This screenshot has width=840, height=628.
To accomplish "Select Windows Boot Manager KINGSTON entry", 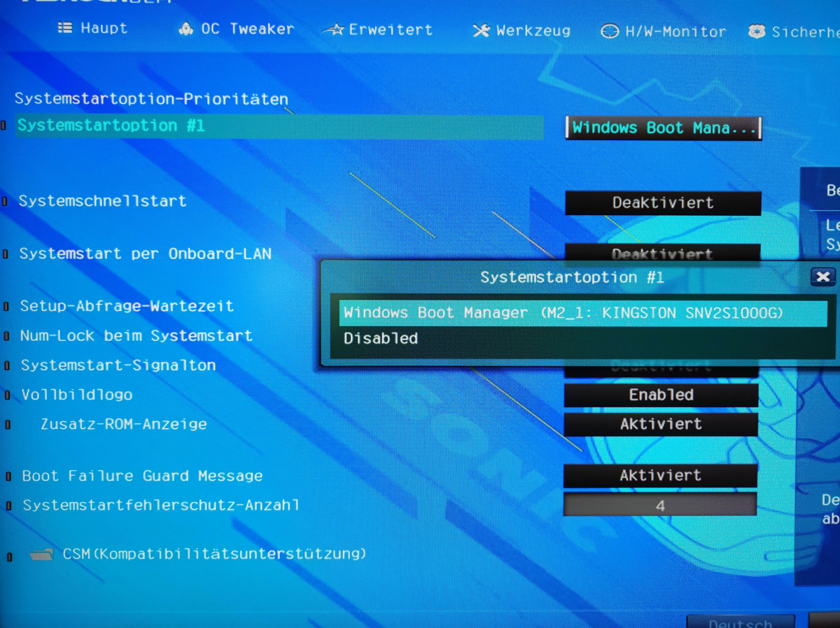I will 563,313.
